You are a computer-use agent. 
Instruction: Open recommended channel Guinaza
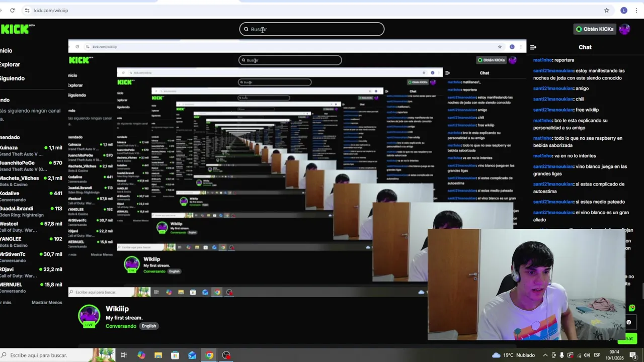31,151
